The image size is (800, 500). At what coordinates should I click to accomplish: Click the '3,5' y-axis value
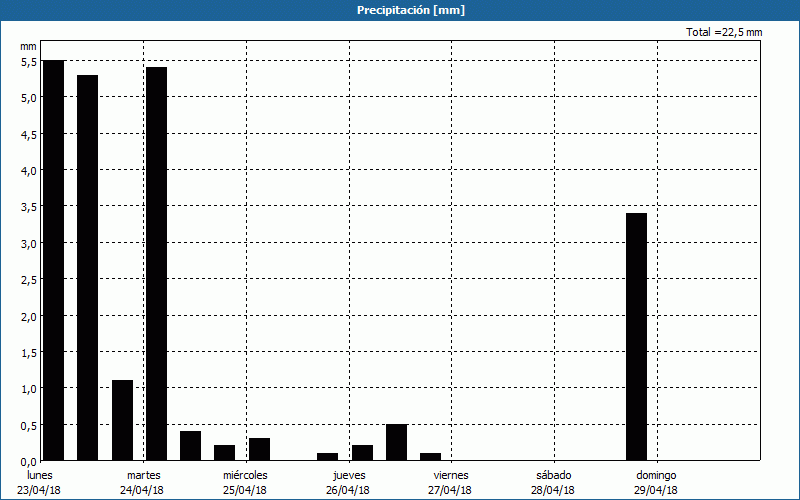pos(29,207)
